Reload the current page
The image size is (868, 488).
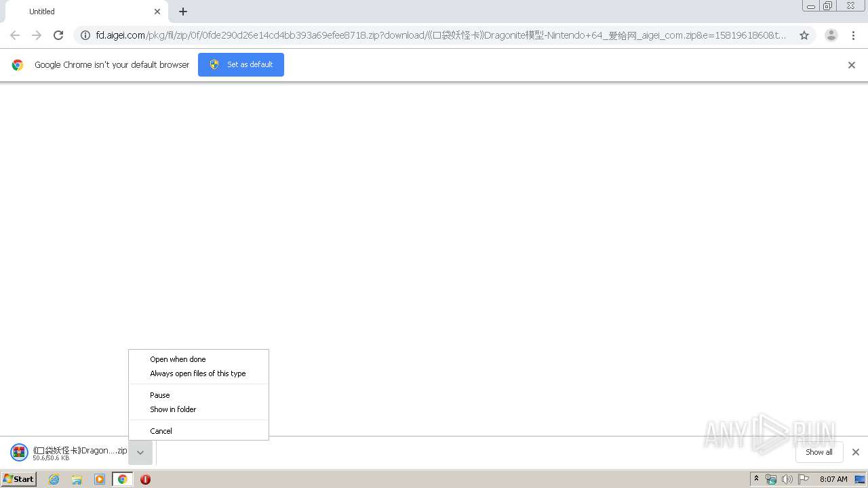tap(58, 35)
